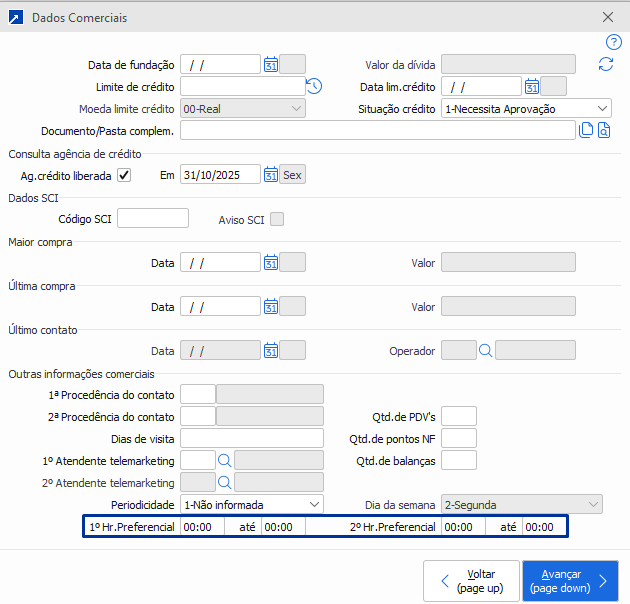Toggle the Aviso SCI checkbox
This screenshot has height=604, width=630.
coord(277,219)
